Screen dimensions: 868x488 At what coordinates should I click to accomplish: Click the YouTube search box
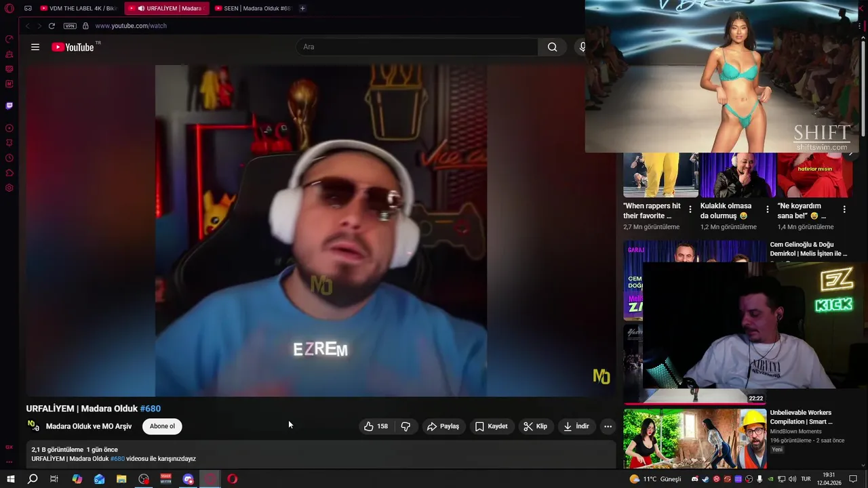pos(417,47)
